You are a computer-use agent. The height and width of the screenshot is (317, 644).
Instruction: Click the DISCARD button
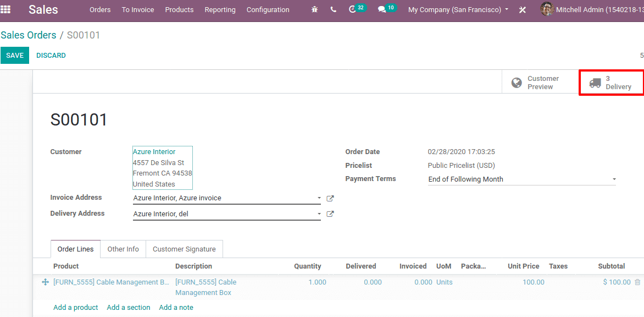click(x=51, y=56)
